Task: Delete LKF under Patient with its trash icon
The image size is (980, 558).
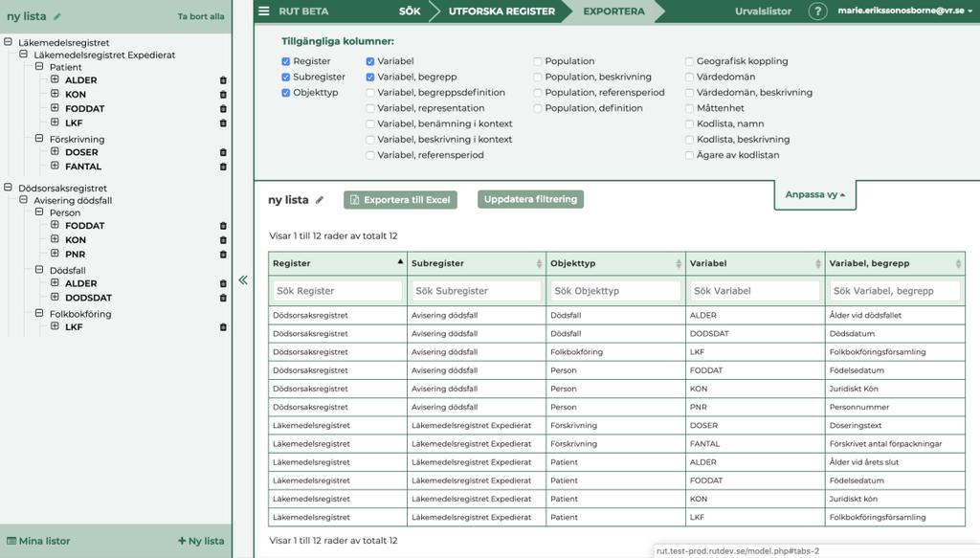Action: pyautogui.click(x=223, y=123)
